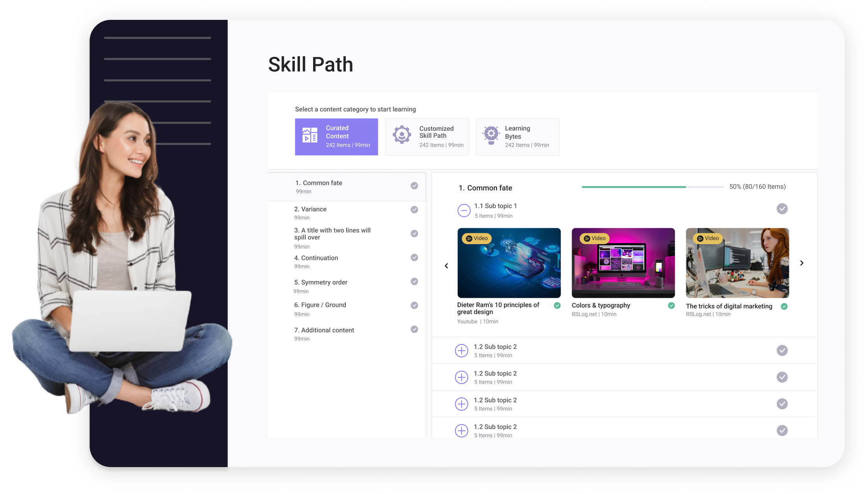Open the tricks of digital marketing thumbnail
868x494 pixels.
pos(737,269)
